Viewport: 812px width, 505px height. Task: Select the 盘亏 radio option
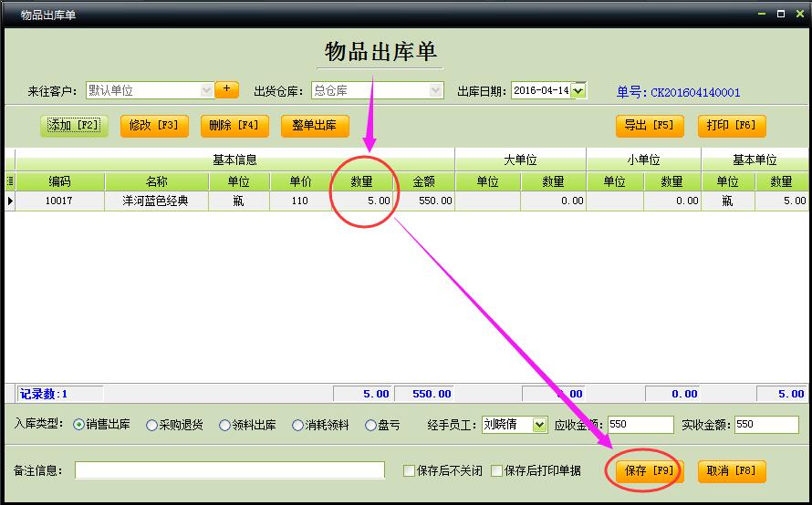click(x=370, y=425)
